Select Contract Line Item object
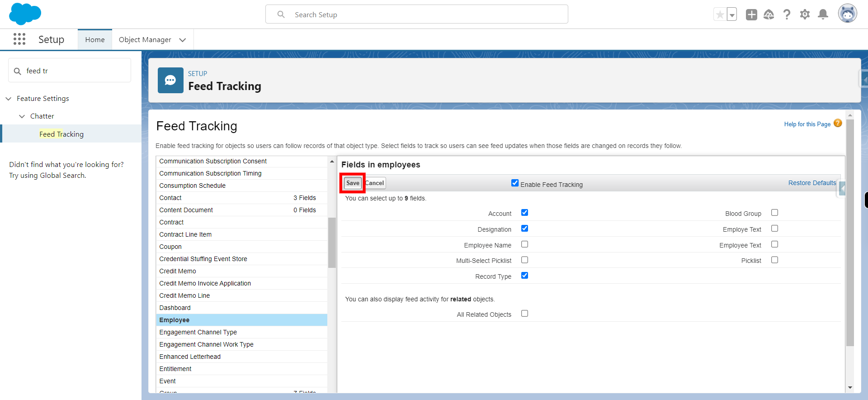The height and width of the screenshot is (400, 868). click(241, 234)
